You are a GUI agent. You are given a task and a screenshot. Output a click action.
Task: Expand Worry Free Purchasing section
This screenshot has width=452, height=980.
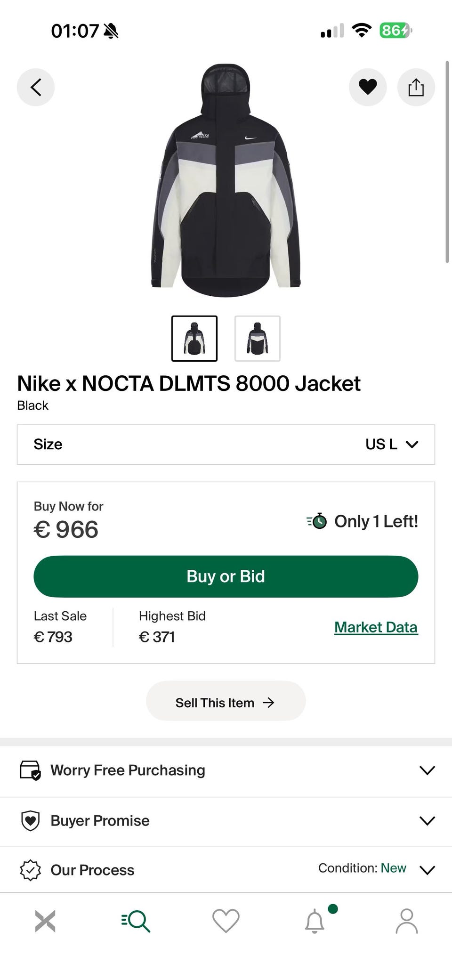pos(226,770)
